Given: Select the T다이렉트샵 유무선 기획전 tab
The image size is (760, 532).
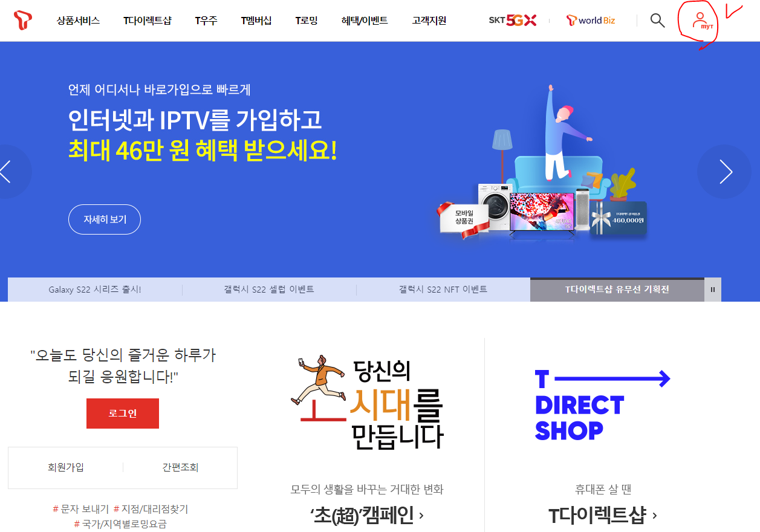Looking at the screenshot, I should pyautogui.click(x=617, y=290).
